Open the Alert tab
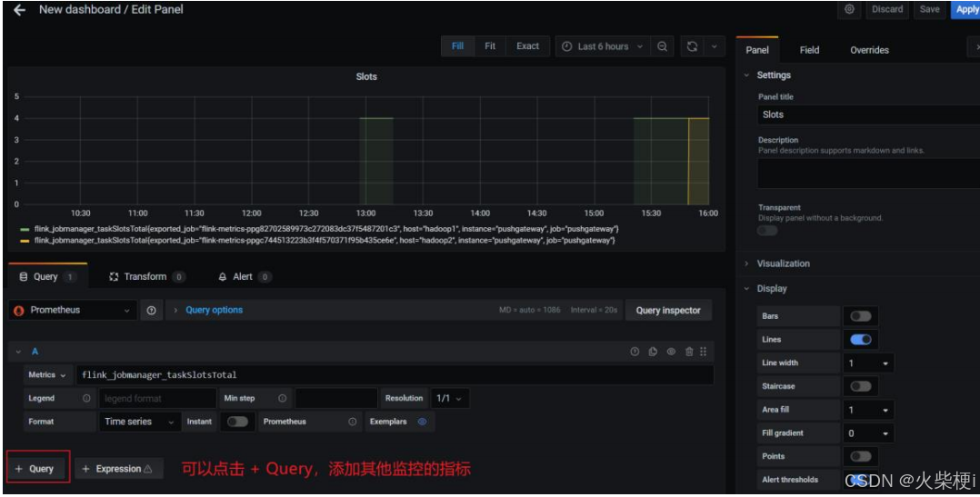Image resolution: width=980 pixels, height=497 pixels. [245, 276]
